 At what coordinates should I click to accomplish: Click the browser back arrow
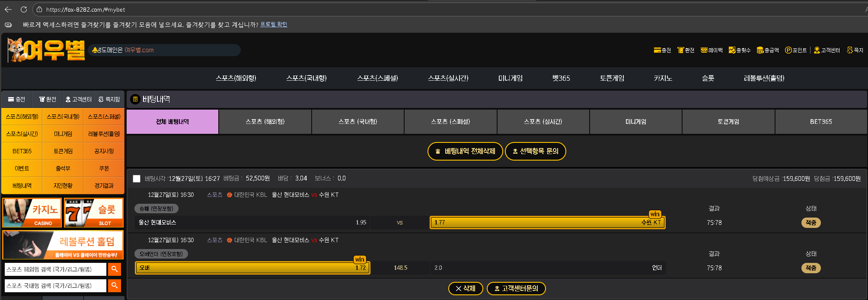pos(8,9)
